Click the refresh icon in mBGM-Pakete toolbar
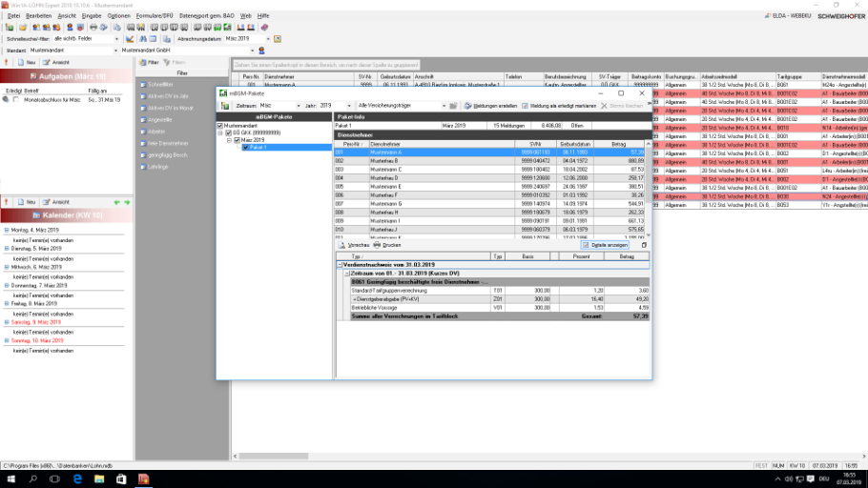Screen dimensions: 868x488 click(225, 106)
